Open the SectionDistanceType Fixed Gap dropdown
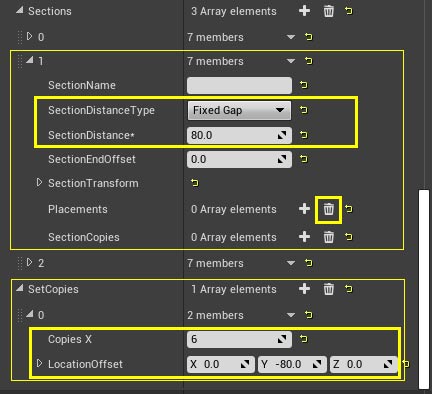Image resolution: width=432 pixels, height=394 pixels. click(239, 110)
